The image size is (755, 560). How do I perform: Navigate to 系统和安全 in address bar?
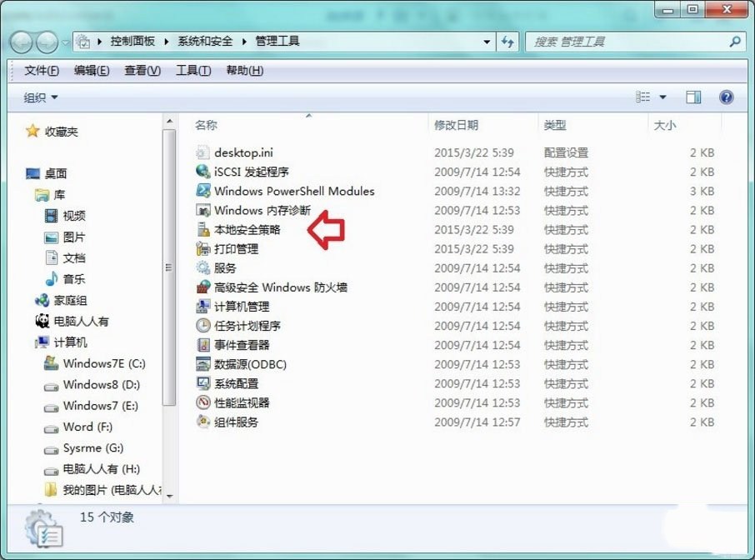[205, 42]
